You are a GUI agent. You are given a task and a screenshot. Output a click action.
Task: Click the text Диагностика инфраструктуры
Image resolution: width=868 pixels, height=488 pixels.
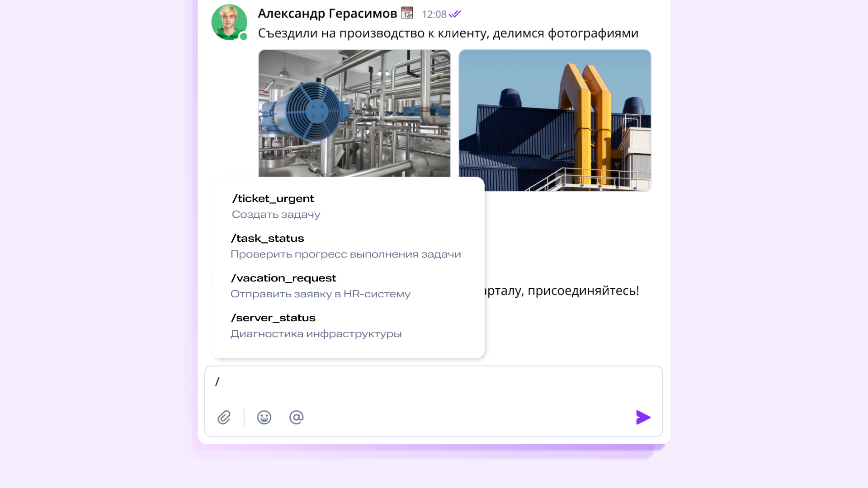click(x=316, y=334)
